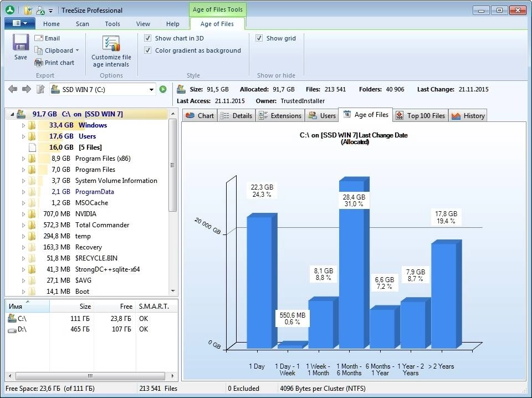Click the quick access user scan icon

coord(40,10)
